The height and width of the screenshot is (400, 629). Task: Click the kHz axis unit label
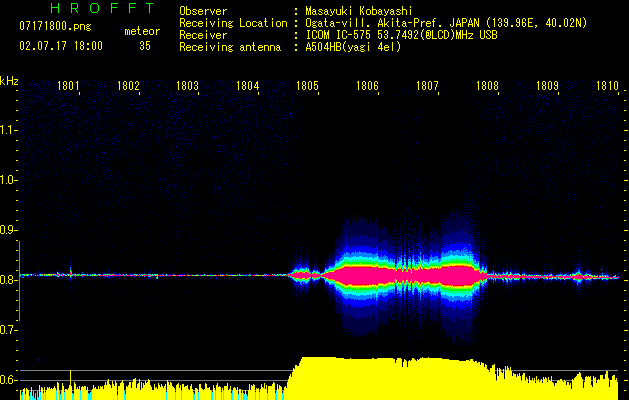tap(9, 81)
